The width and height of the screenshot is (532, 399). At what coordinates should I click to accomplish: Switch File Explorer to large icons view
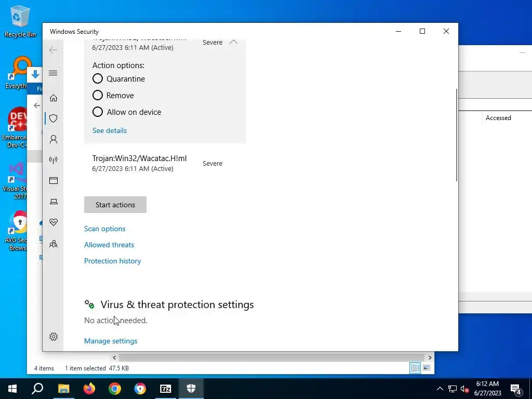click(427, 368)
